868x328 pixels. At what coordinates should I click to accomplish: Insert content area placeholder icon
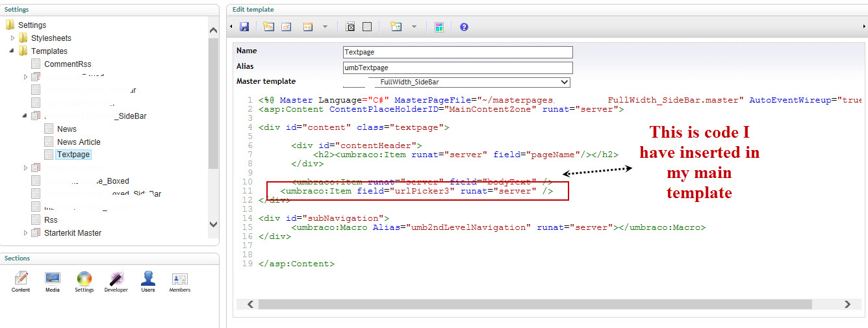[350, 27]
